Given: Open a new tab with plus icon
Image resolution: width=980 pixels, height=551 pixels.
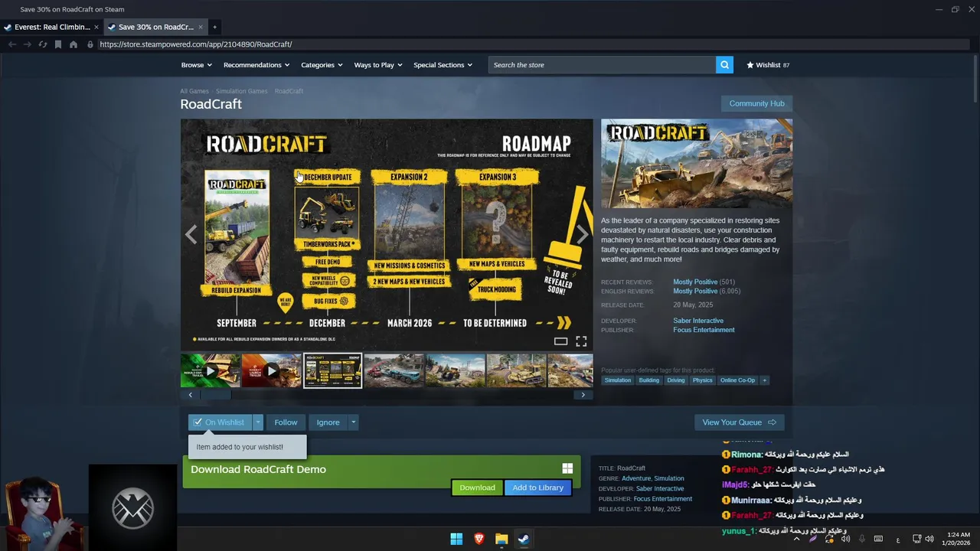Looking at the screenshot, I should click(x=214, y=27).
